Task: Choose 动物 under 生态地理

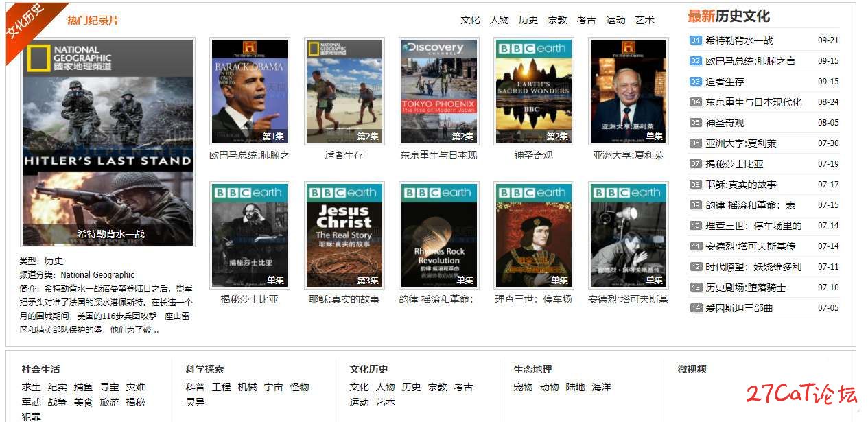Action: (x=549, y=387)
